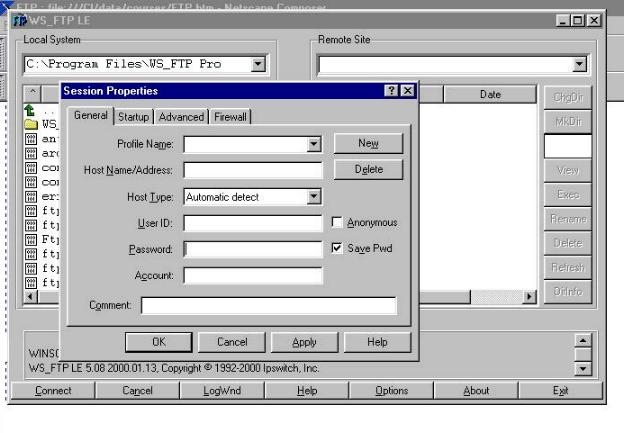Select the General tab

click(91, 115)
